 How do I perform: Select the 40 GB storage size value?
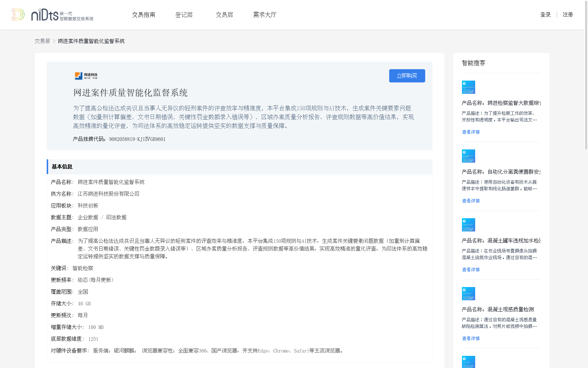pos(84,304)
